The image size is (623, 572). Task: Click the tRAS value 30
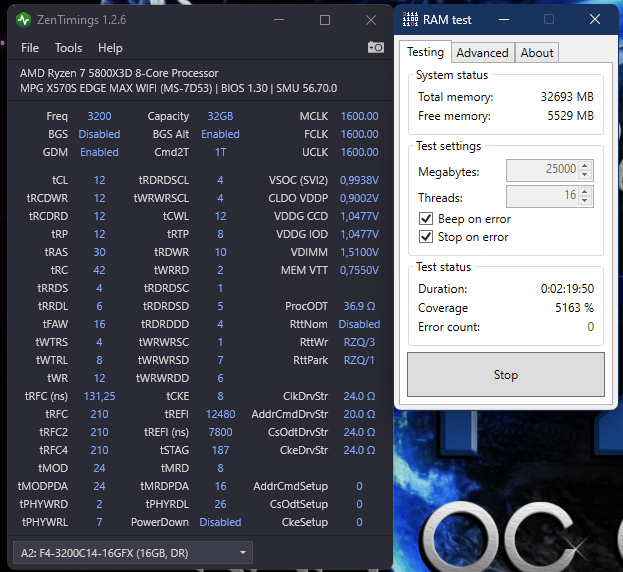(99, 252)
